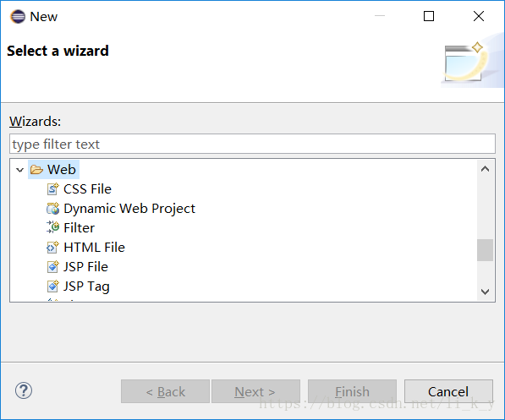505x420 pixels.
Task: Select the JSP Tag icon
Action: click(52, 286)
